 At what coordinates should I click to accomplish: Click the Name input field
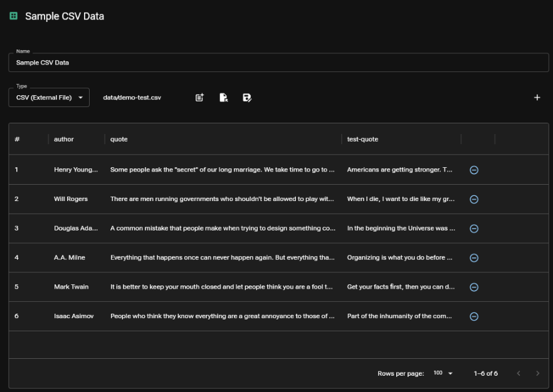278,63
